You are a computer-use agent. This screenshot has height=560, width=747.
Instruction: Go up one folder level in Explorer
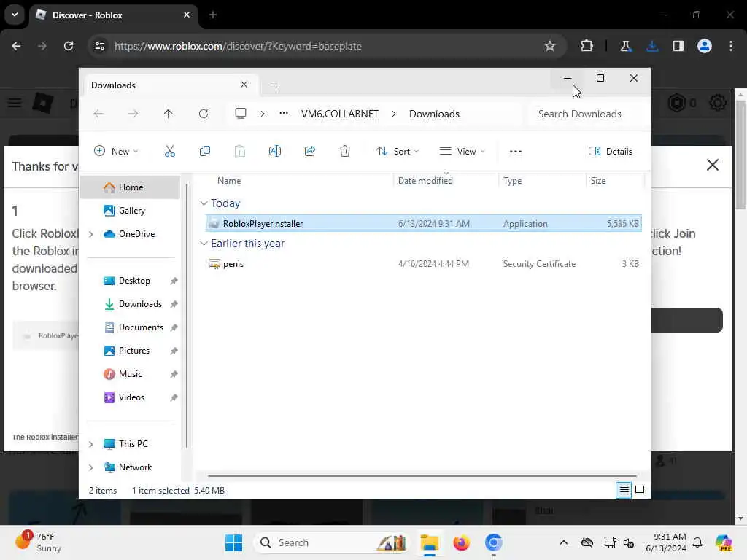click(169, 114)
